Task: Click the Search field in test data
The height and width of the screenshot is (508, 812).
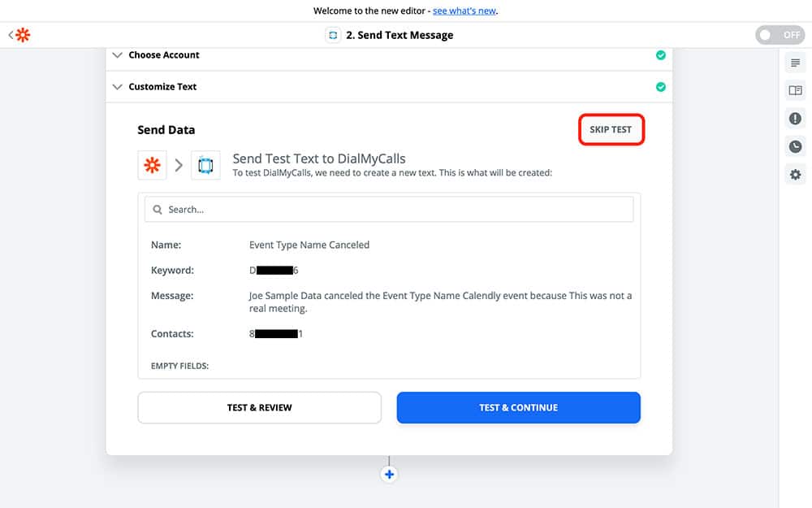Action: click(389, 209)
